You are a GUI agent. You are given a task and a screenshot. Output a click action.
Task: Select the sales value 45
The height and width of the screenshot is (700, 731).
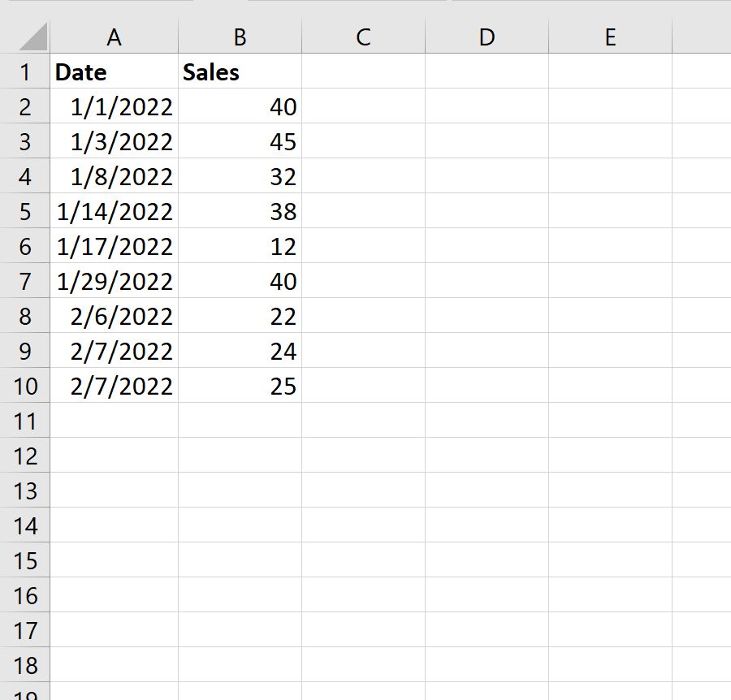click(x=240, y=141)
